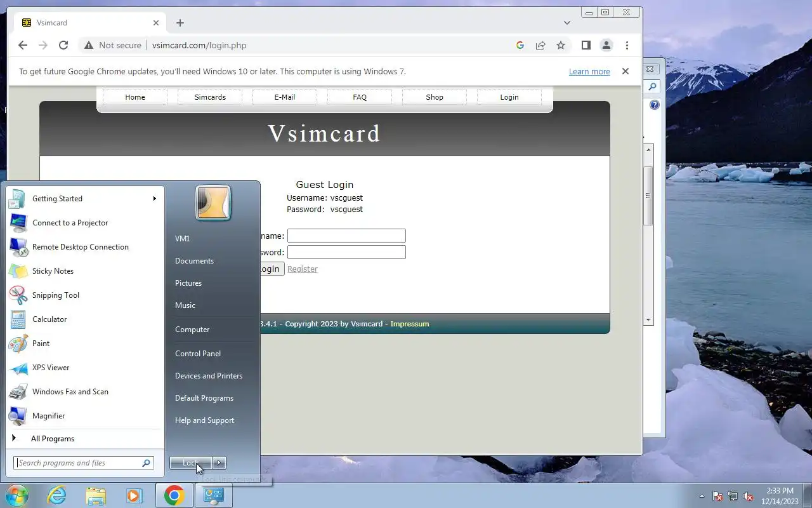The height and width of the screenshot is (508, 812).
Task: Open Pictures from Start menu
Action: pos(213,283)
